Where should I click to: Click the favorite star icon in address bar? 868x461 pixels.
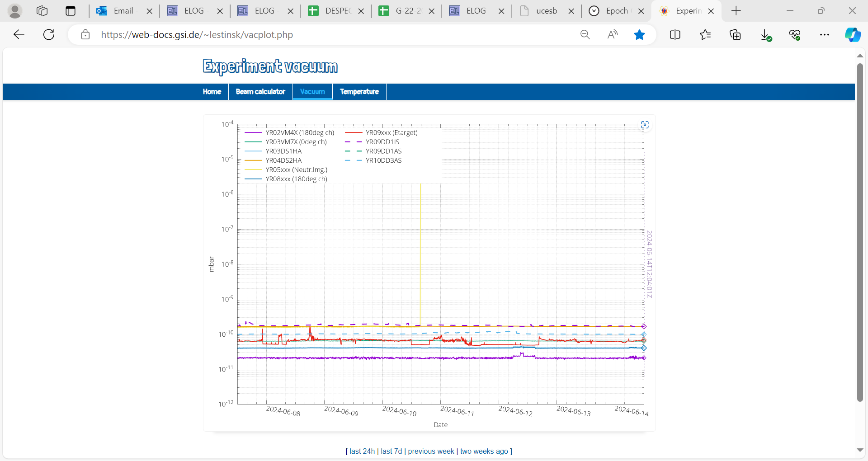[639, 35]
